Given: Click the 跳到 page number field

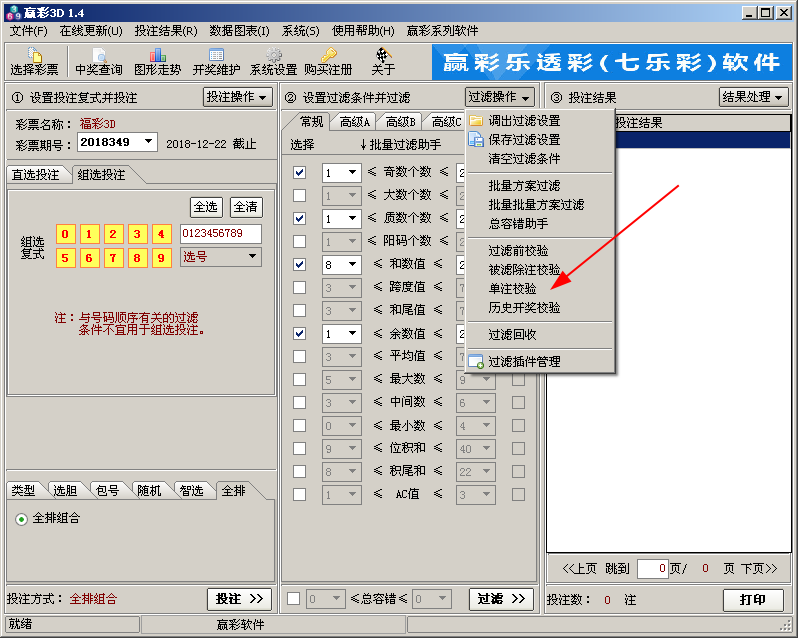Looking at the screenshot, I should [x=651, y=568].
